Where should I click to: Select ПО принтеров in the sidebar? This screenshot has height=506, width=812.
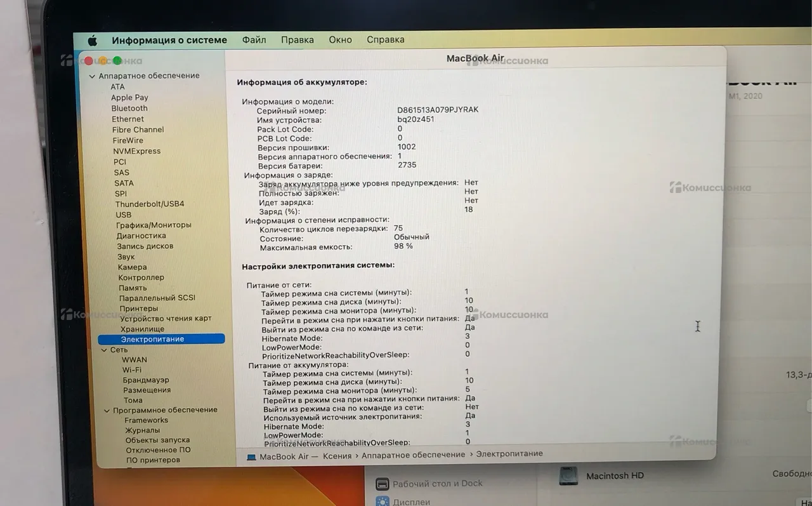153,460
